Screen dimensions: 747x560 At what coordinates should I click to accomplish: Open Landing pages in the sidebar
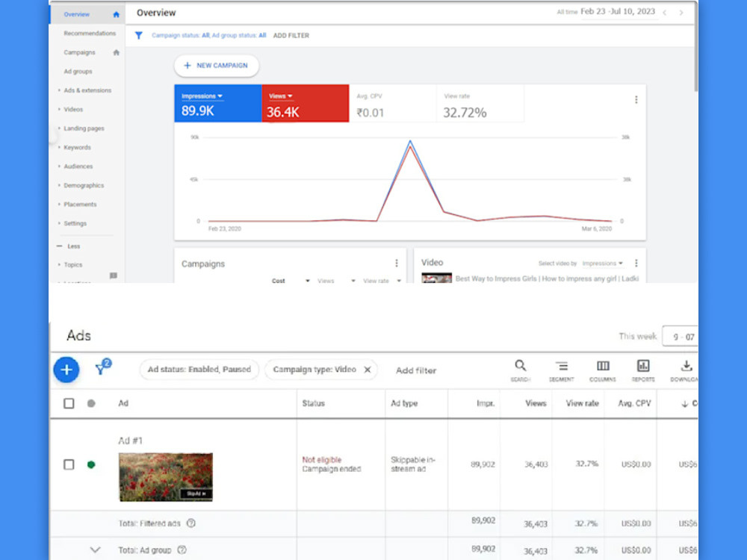pos(84,128)
